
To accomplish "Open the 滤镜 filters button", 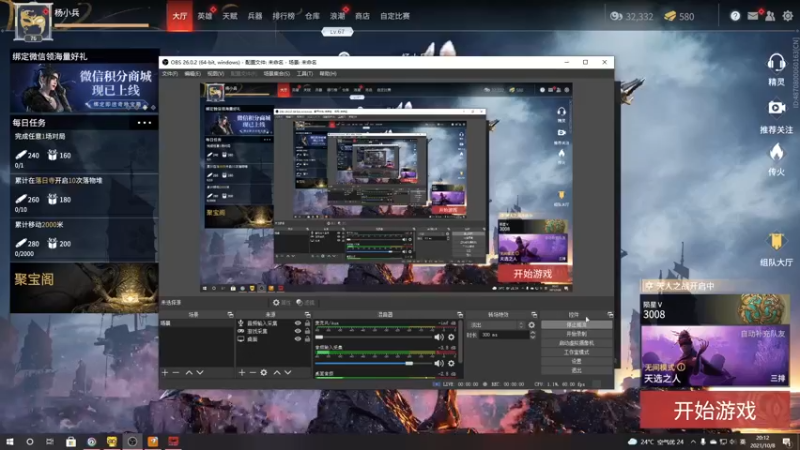I will 305,303.
